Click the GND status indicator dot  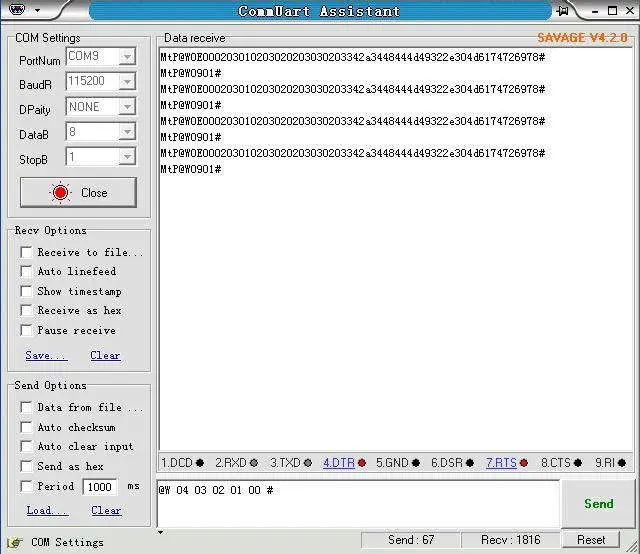[416, 463]
